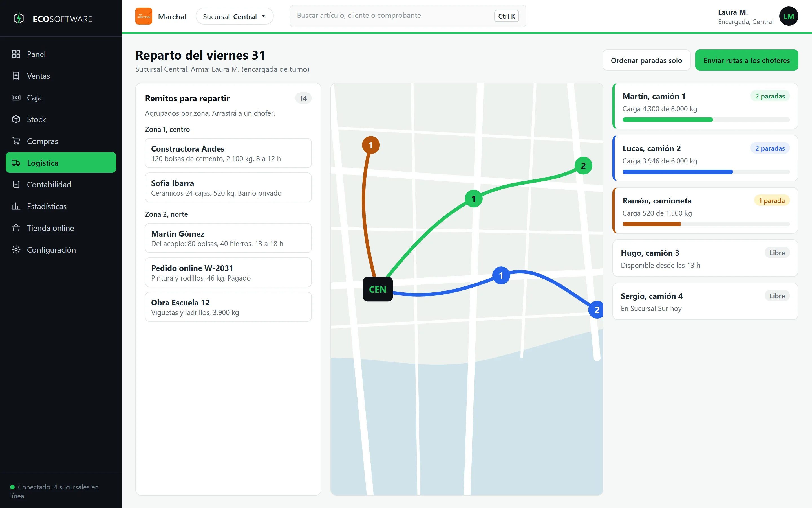Click Sergio's Libre status badge

pos(777,296)
